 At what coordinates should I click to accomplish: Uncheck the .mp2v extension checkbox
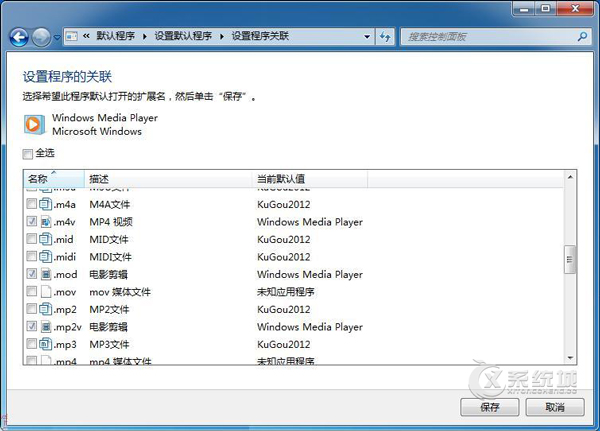pos(32,326)
